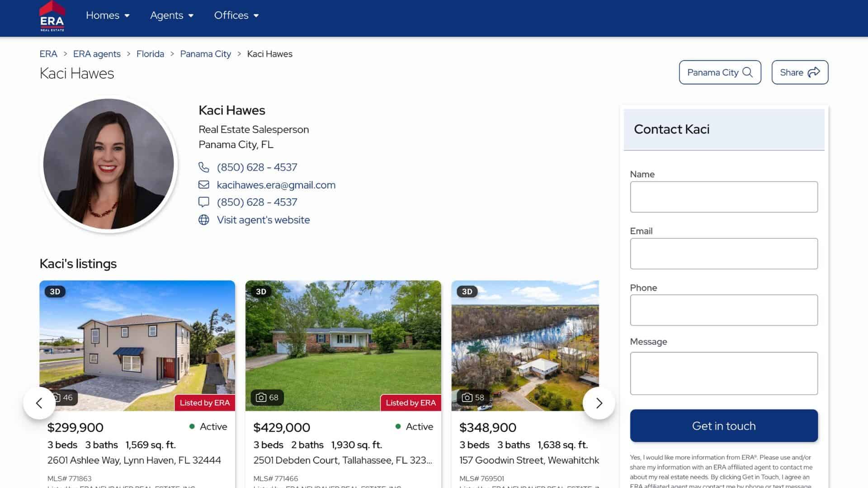This screenshot has width=868, height=488.
Task: Click the phone handset icon
Action: click(204, 167)
